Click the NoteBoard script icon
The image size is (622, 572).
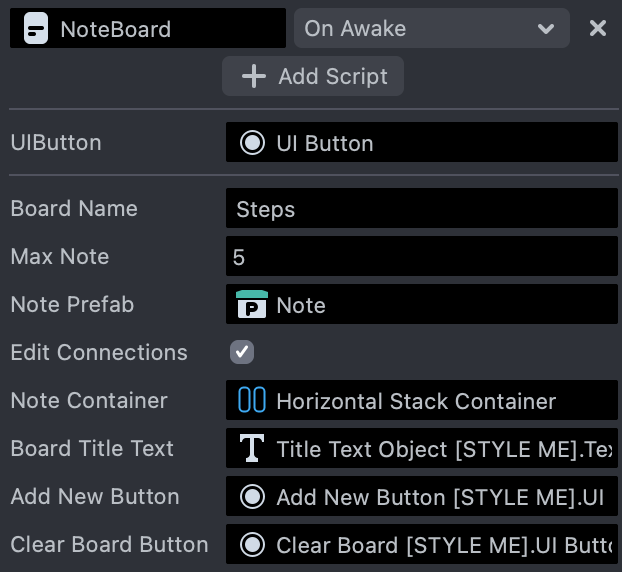point(35,29)
